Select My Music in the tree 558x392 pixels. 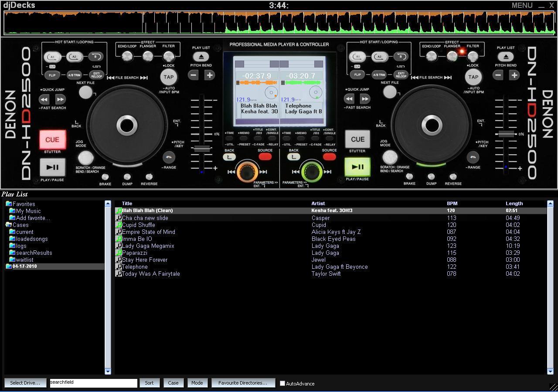(x=28, y=211)
